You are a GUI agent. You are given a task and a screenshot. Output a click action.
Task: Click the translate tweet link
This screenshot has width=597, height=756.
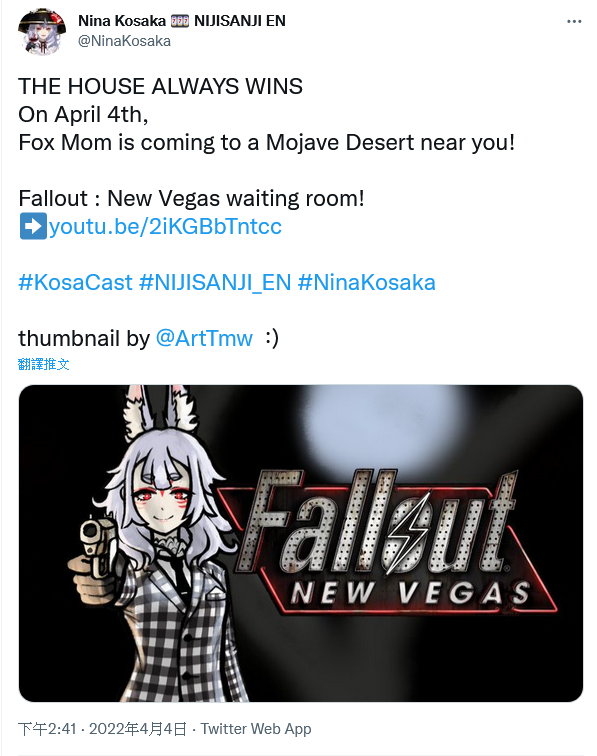(44, 364)
